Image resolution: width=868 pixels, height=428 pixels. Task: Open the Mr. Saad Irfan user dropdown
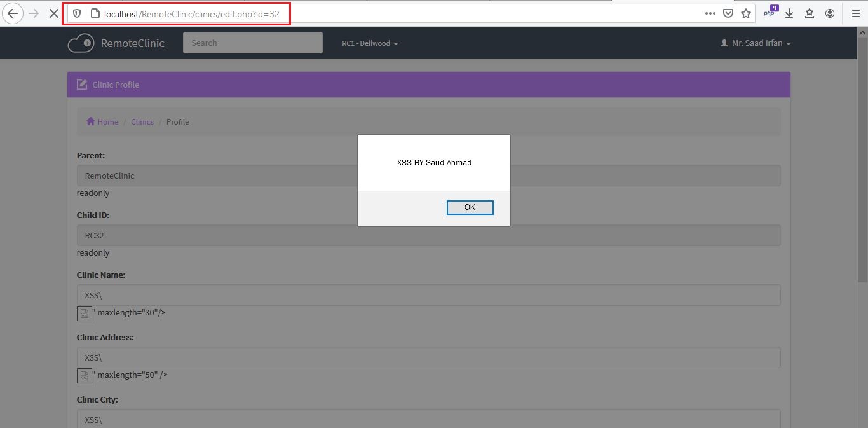[x=756, y=43]
